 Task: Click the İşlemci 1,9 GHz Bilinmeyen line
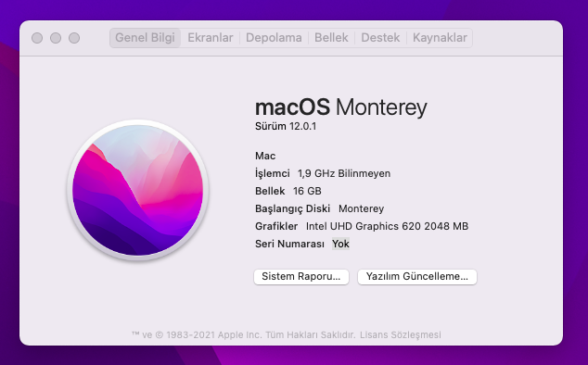(323, 173)
